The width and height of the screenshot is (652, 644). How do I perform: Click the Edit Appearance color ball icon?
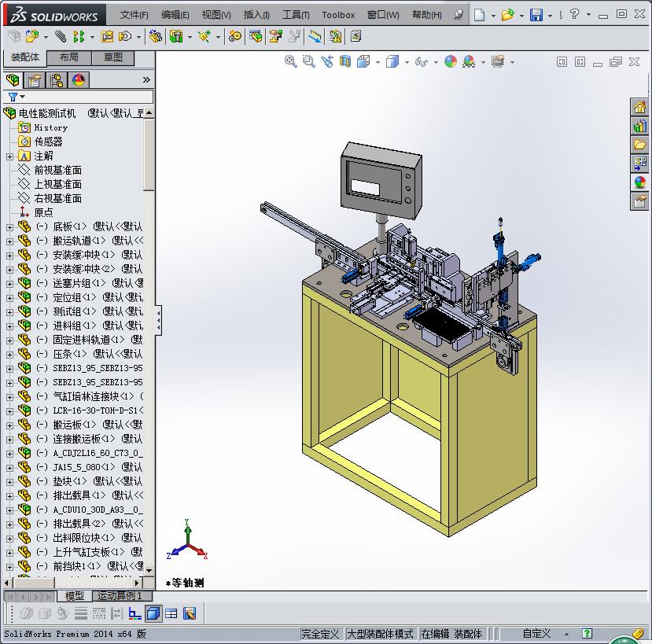[x=451, y=61]
